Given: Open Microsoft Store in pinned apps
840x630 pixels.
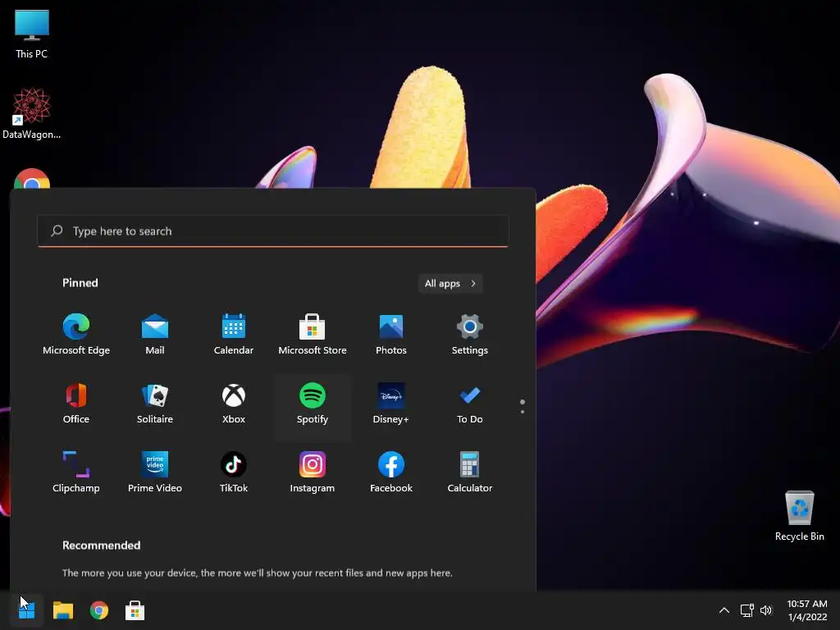Looking at the screenshot, I should (x=313, y=335).
